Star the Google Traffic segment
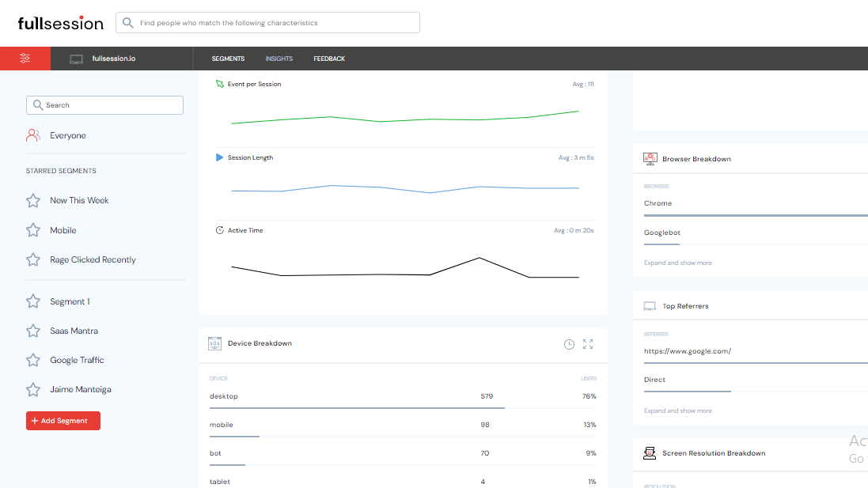The width and height of the screenshot is (868, 488). [x=32, y=359]
